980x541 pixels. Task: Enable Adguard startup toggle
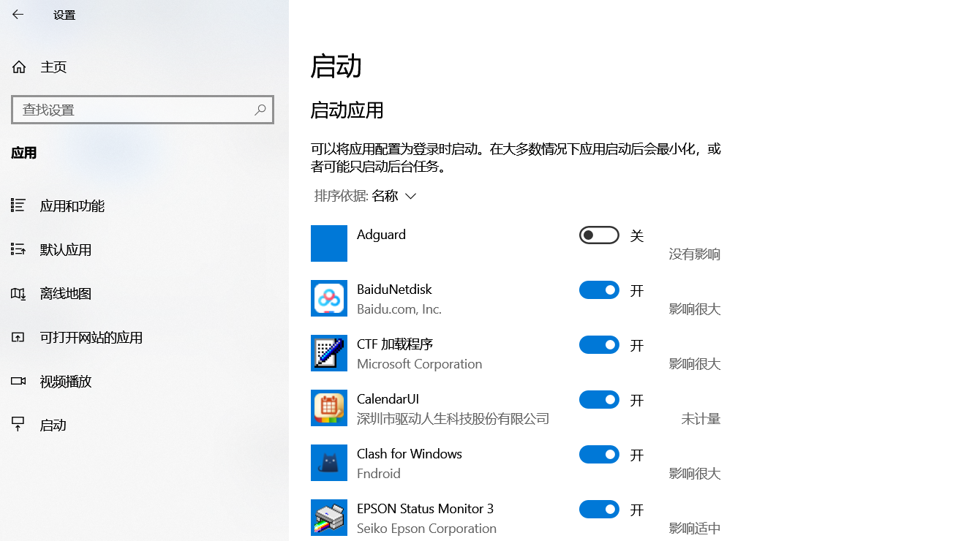point(599,235)
